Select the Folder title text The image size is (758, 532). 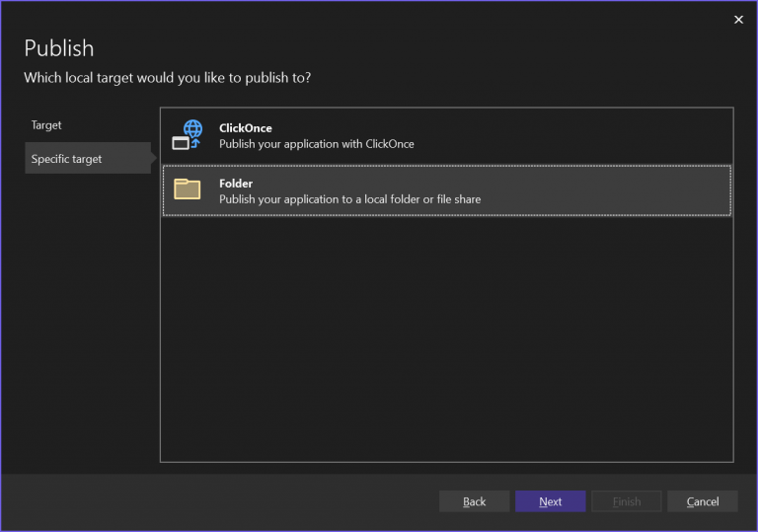[x=236, y=184]
